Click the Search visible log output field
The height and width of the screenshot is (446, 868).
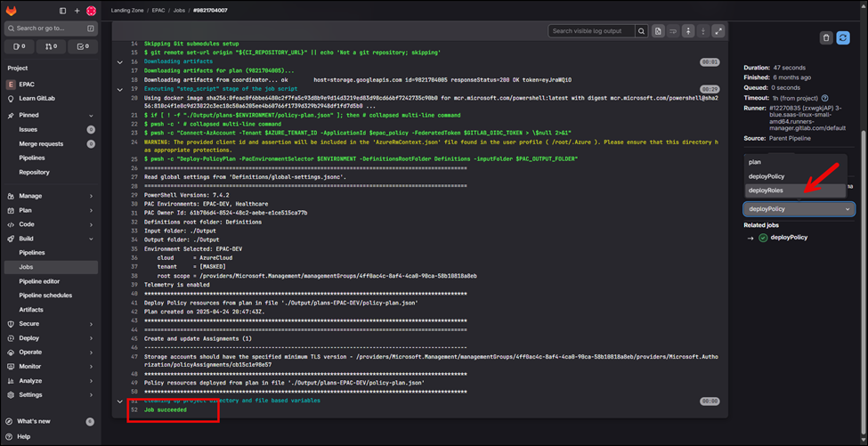coord(592,31)
